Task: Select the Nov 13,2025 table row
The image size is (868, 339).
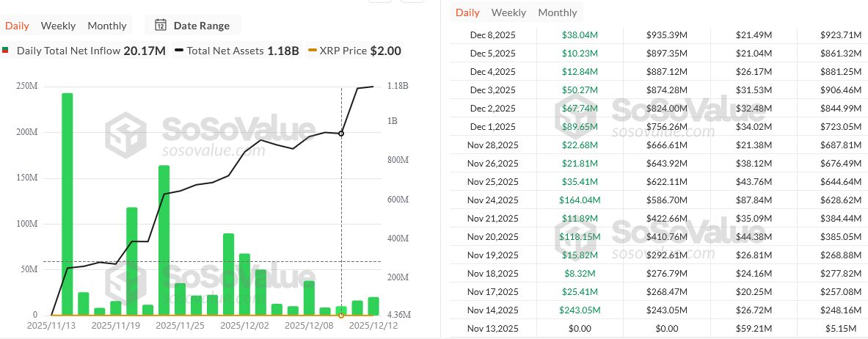Action: tap(659, 328)
